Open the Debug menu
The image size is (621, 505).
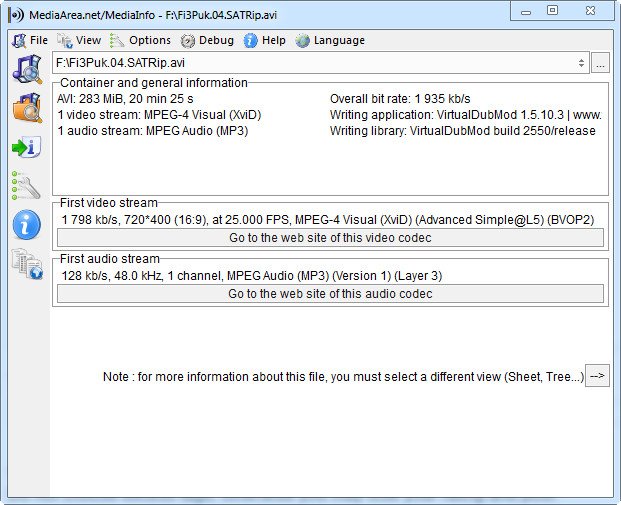click(x=207, y=41)
